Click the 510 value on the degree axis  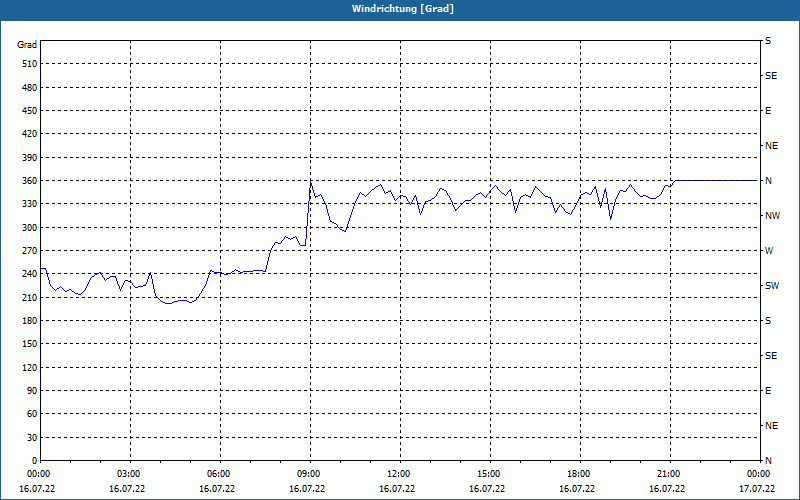(29, 64)
